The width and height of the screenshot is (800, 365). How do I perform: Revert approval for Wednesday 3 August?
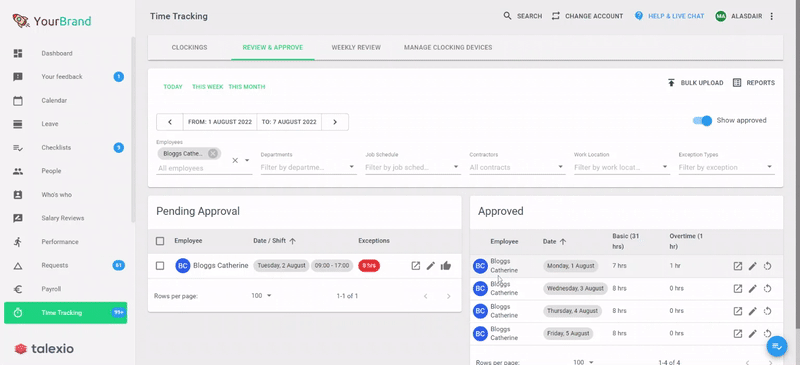(x=767, y=288)
